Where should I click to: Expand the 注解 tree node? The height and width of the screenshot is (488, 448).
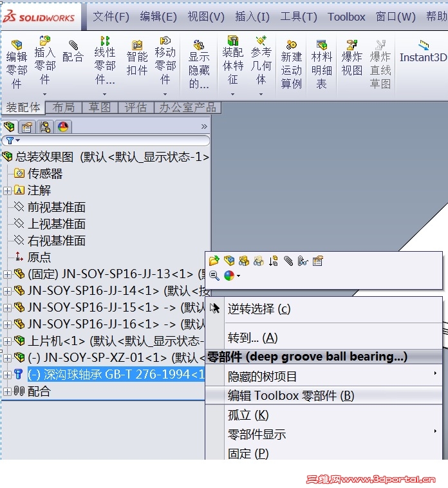pos(7,191)
